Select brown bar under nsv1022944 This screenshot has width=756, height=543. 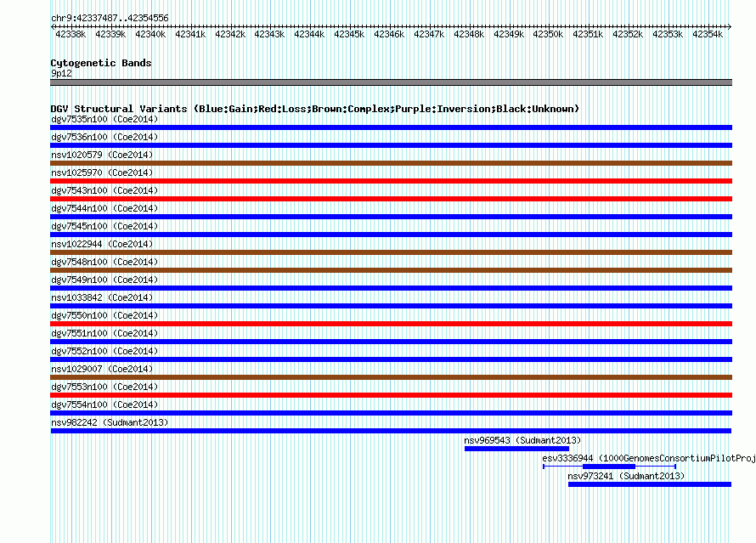[391, 252]
